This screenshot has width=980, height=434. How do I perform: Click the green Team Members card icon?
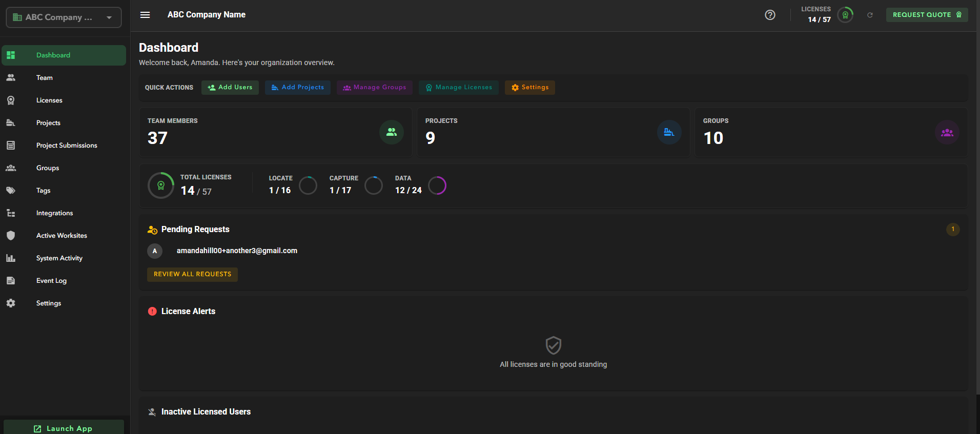pos(392,132)
